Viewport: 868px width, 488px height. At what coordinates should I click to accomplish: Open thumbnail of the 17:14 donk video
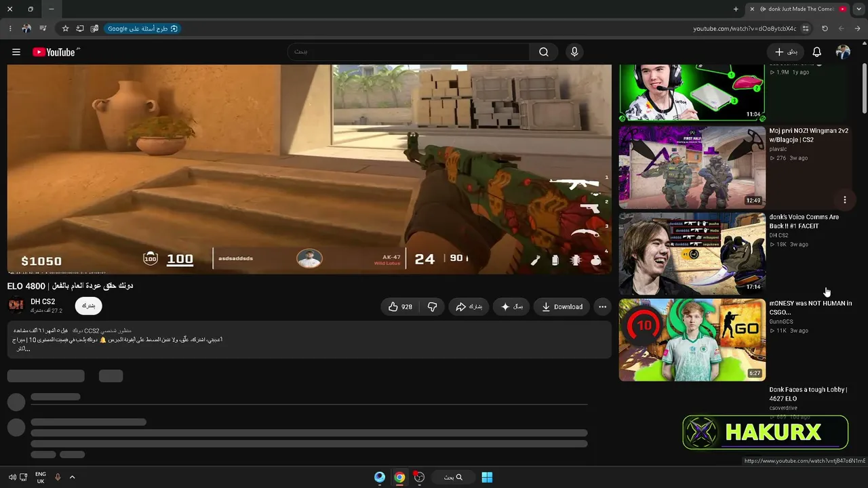pyautogui.click(x=692, y=253)
